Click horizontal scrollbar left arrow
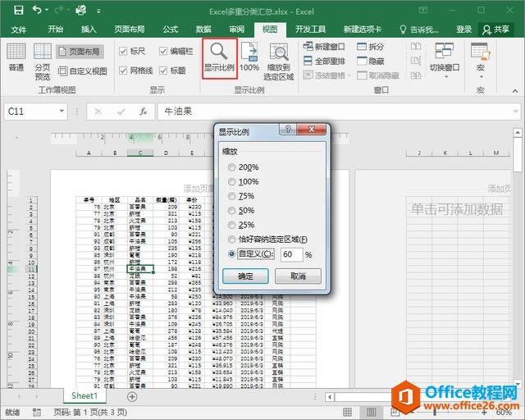525x420 pixels. click(330, 397)
